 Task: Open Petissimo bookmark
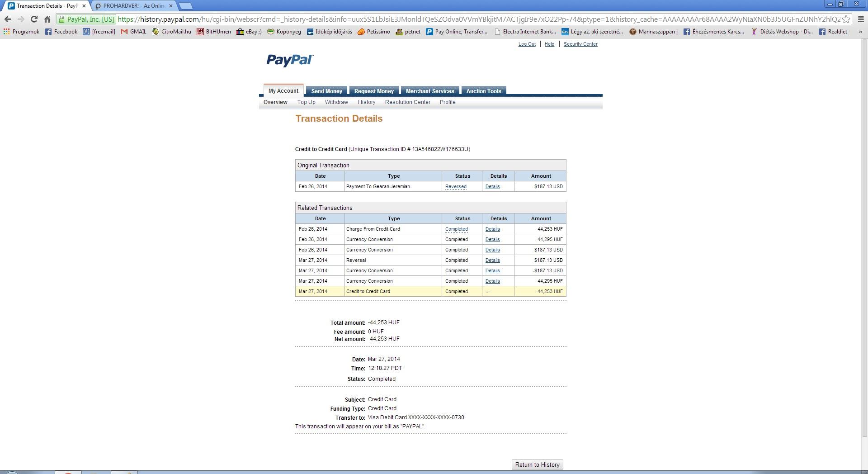pos(374,32)
